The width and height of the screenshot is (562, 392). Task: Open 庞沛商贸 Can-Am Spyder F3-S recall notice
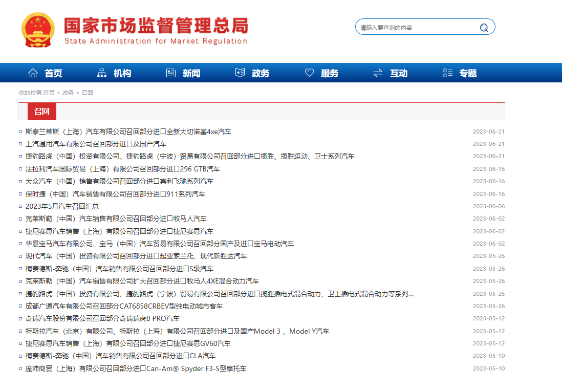pyautogui.click(x=136, y=368)
